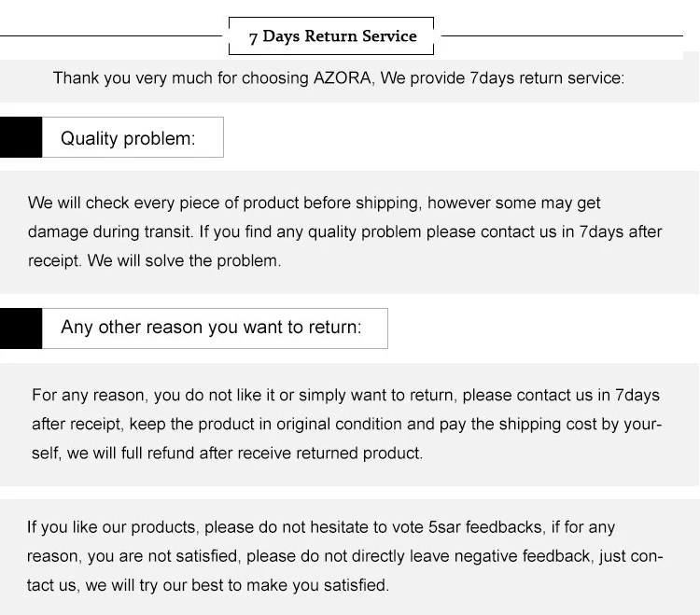Click the black square beside 'Quality problem:'
The width and height of the screenshot is (700, 615).
(21, 137)
